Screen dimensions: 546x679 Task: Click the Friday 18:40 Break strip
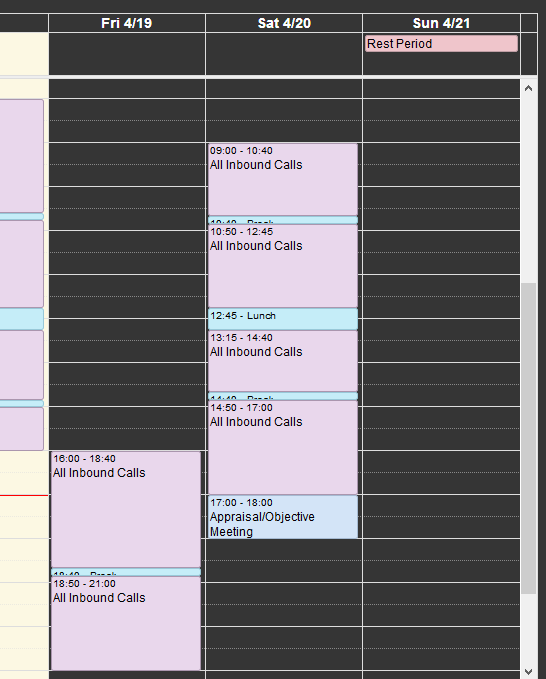pyautogui.click(x=126, y=572)
